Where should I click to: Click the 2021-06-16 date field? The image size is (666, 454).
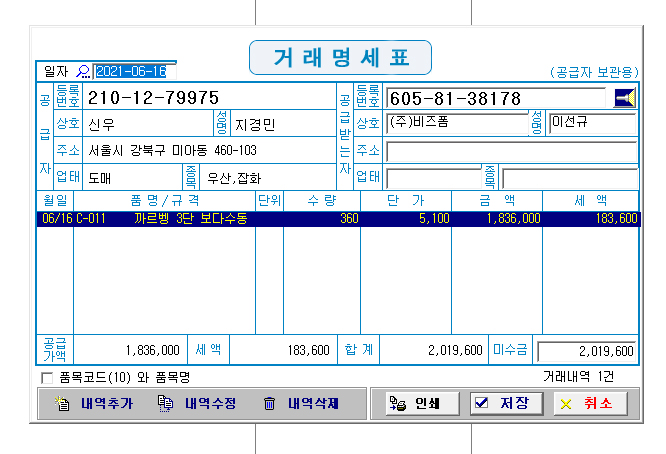point(134,72)
